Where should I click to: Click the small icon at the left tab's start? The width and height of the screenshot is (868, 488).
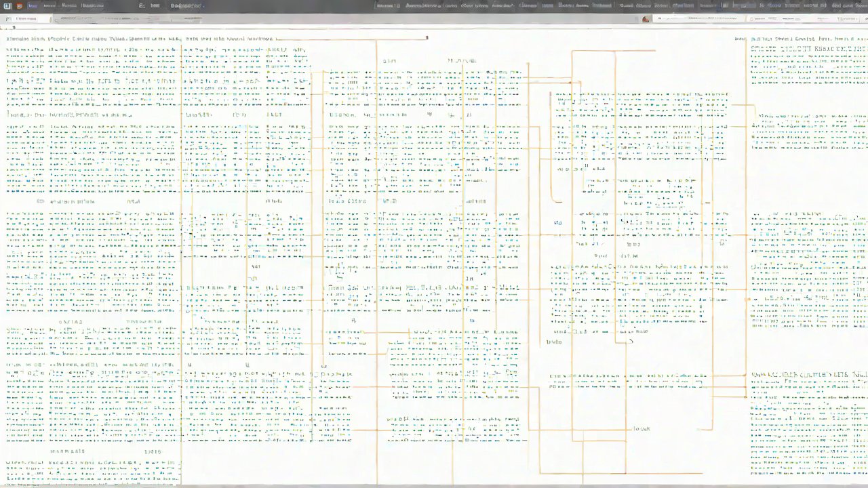pyautogui.click(x=8, y=19)
